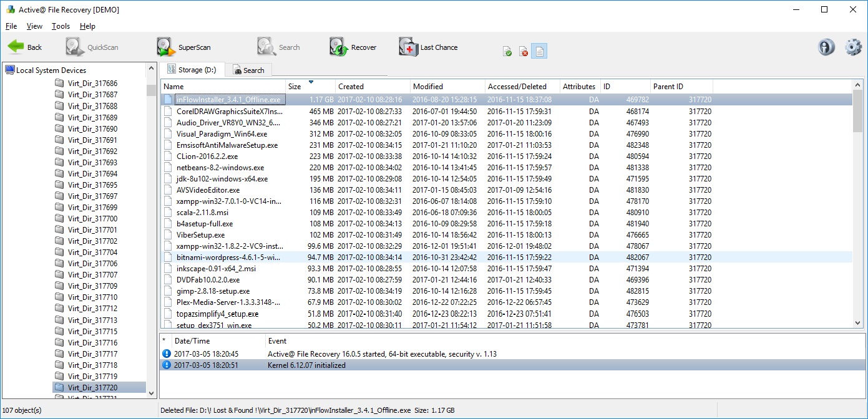Launch SuperScan from the toolbar

pyautogui.click(x=164, y=46)
